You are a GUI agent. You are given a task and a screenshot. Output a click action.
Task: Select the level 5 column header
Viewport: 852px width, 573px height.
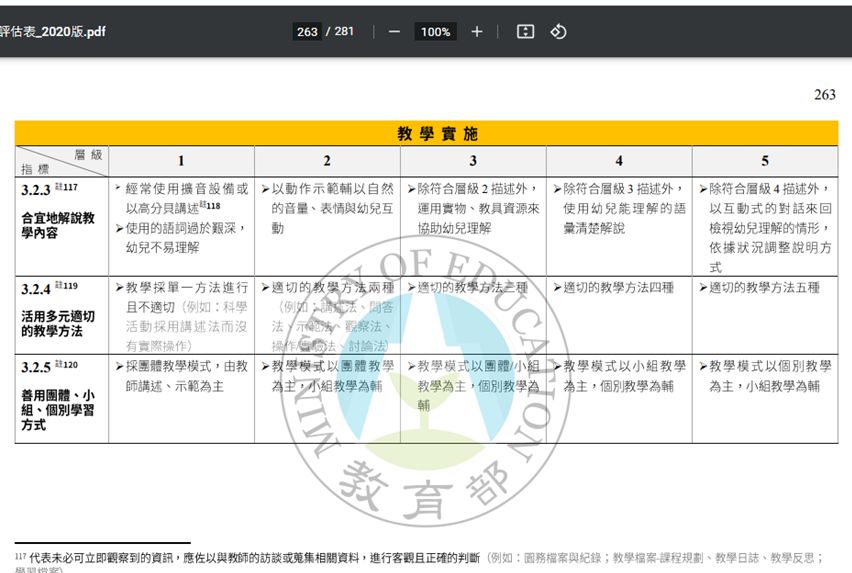(765, 161)
